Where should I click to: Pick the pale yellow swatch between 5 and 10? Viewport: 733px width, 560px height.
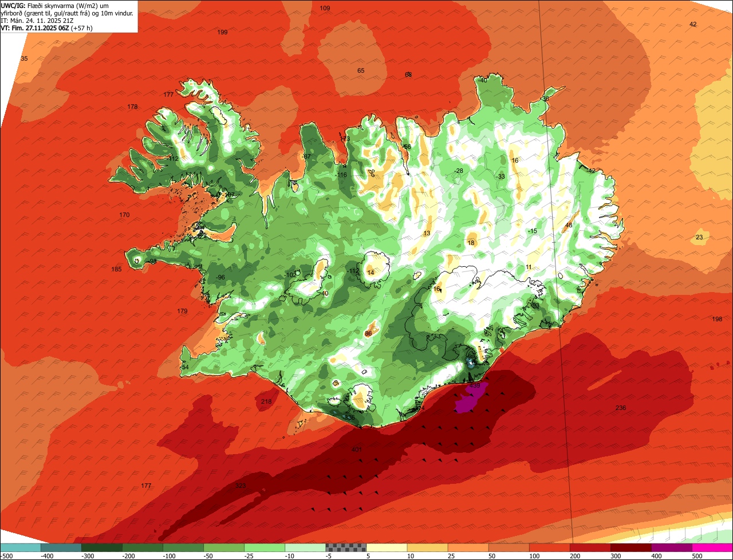point(387,547)
